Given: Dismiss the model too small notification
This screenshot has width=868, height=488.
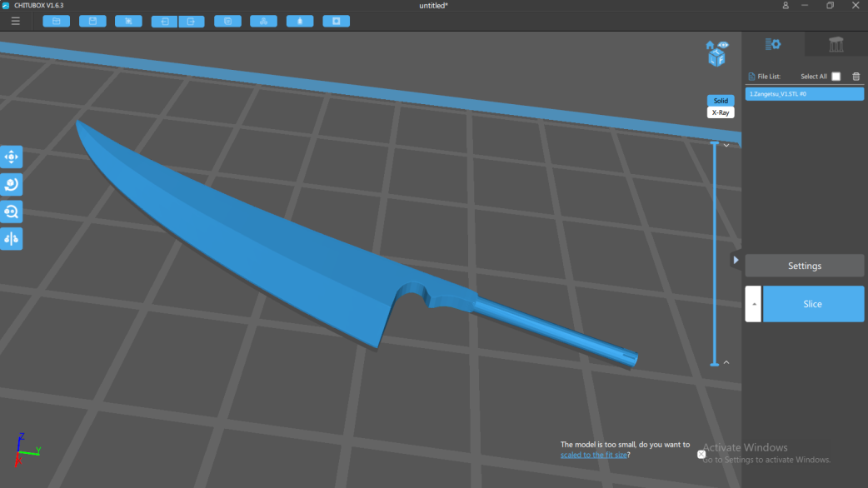Looking at the screenshot, I should 701,454.
